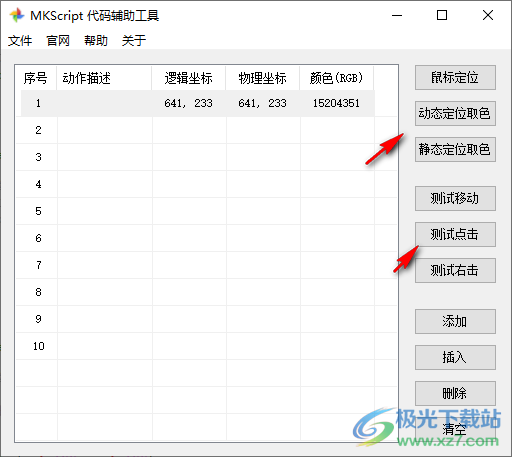Screen dimensions: 512x457
Task: Run the 测试右击 button
Action: coord(455,271)
